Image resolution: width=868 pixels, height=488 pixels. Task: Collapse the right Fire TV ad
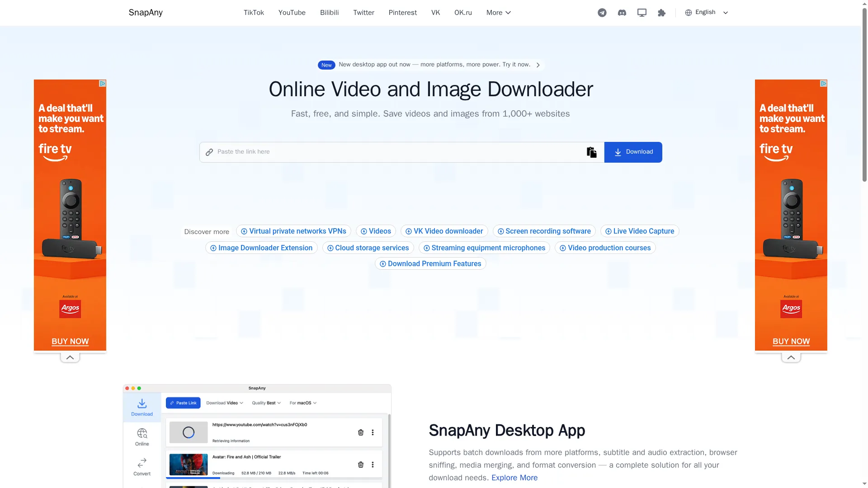click(791, 357)
